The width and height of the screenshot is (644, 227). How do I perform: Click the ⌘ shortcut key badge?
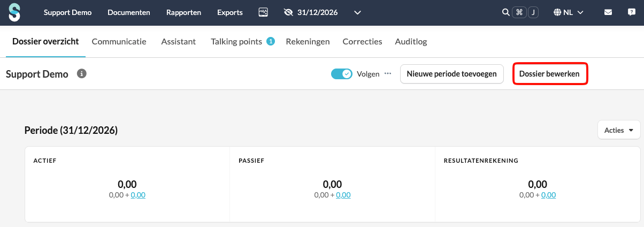point(519,12)
